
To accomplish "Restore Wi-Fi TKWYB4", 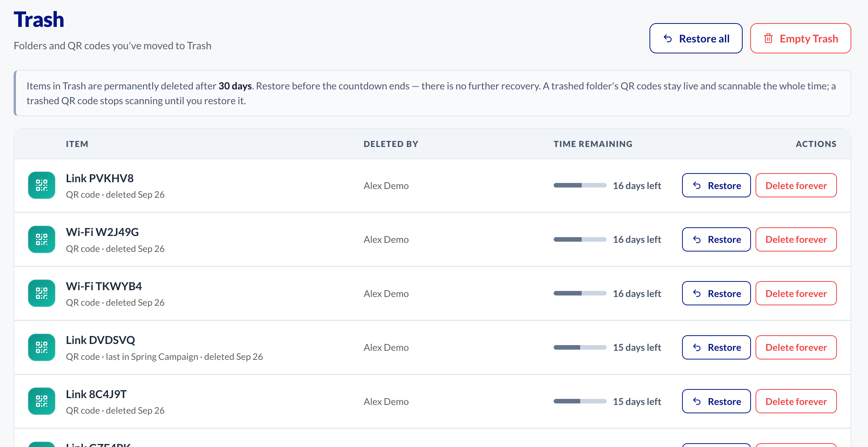I will coord(717,293).
